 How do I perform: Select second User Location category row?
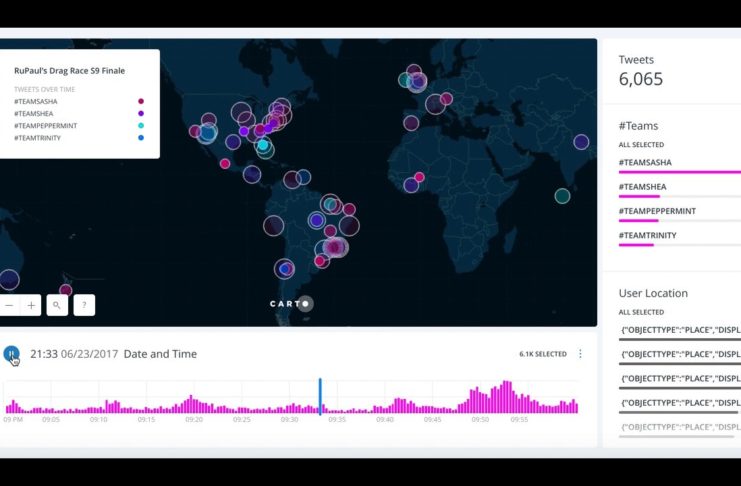[680, 357]
